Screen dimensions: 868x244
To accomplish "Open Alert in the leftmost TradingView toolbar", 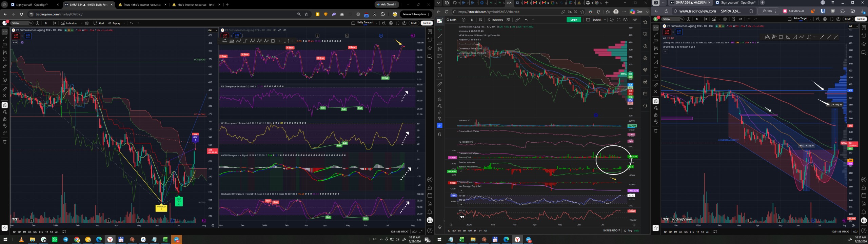I will tap(99, 23).
